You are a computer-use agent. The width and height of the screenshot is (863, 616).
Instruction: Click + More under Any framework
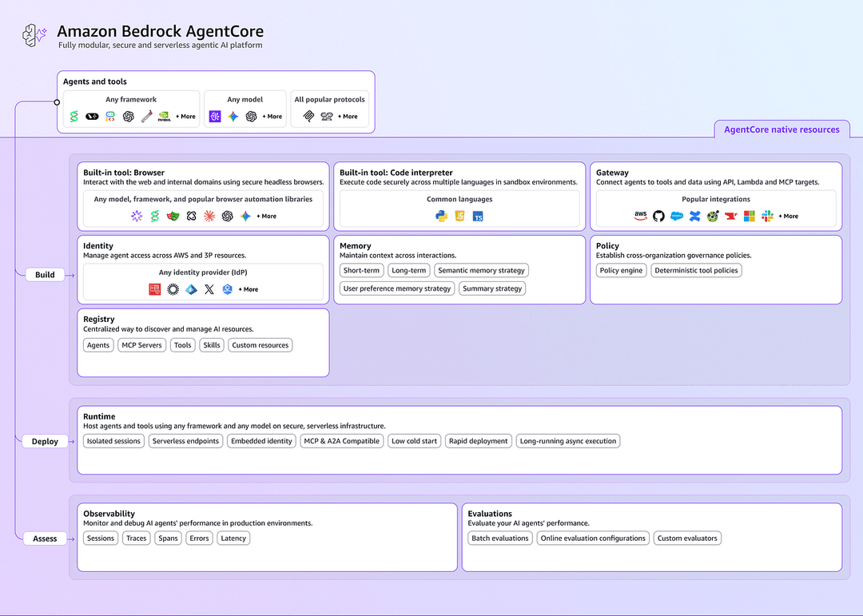click(x=186, y=117)
